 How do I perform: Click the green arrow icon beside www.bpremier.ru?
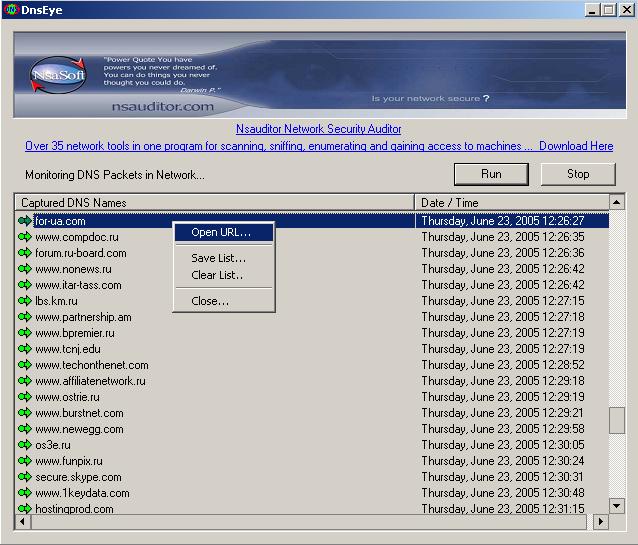click(25, 333)
